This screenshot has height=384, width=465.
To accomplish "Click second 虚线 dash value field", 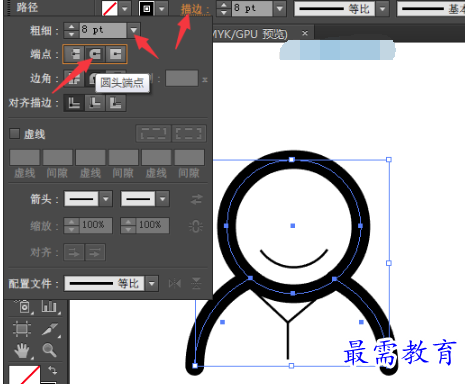I will click(91, 157).
